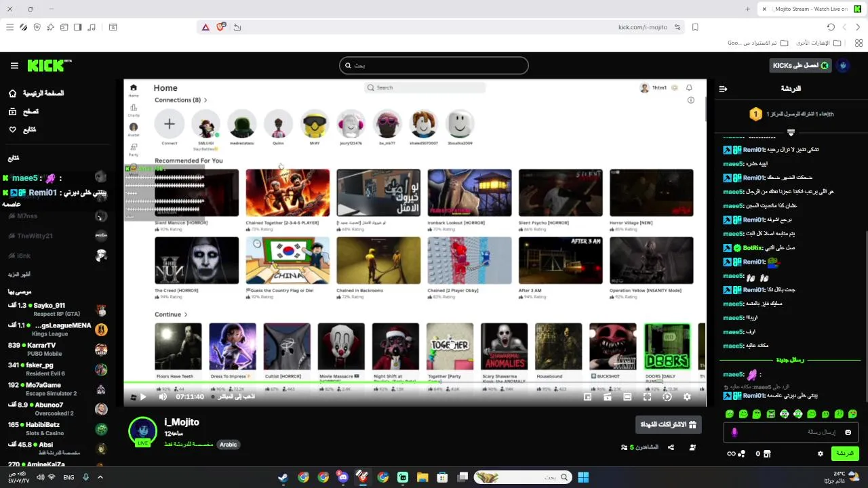Open Windows Start menu
Screen dimensions: 868x488
[x=583, y=477]
